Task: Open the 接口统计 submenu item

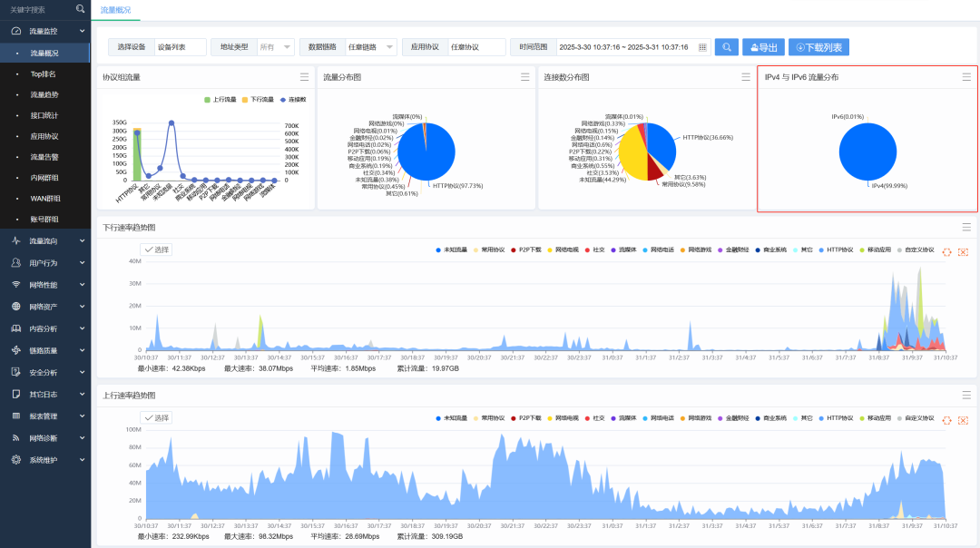Action: 45,115
